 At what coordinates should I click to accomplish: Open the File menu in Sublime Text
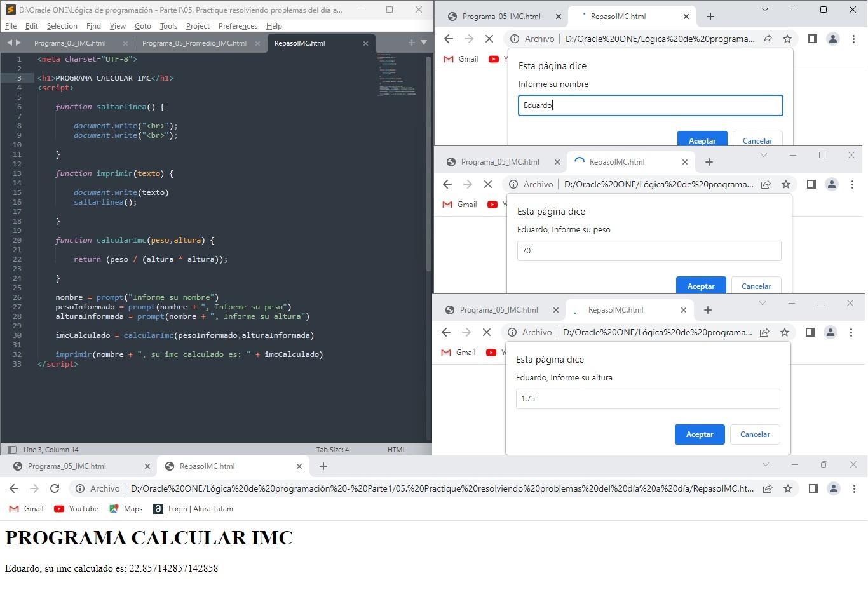[x=11, y=26]
